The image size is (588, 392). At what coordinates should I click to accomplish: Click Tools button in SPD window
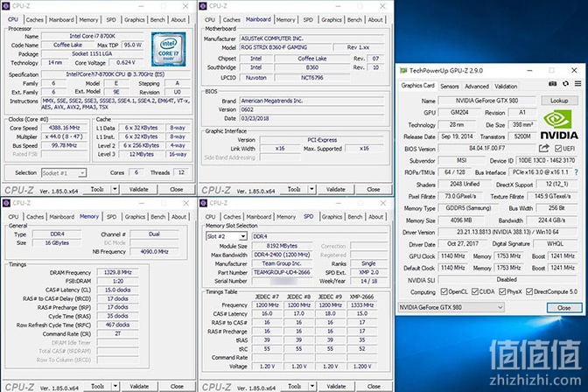pyautogui.click(x=294, y=387)
